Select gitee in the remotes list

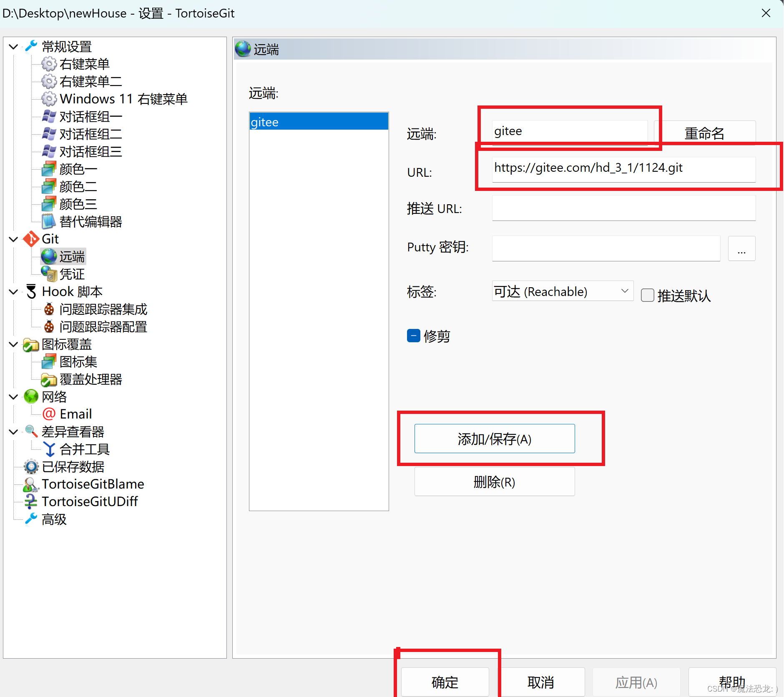click(x=319, y=122)
